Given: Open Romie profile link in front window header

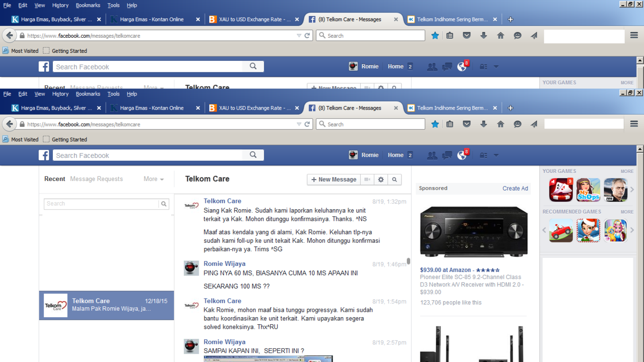Looking at the screenshot, I should point(364,155).
